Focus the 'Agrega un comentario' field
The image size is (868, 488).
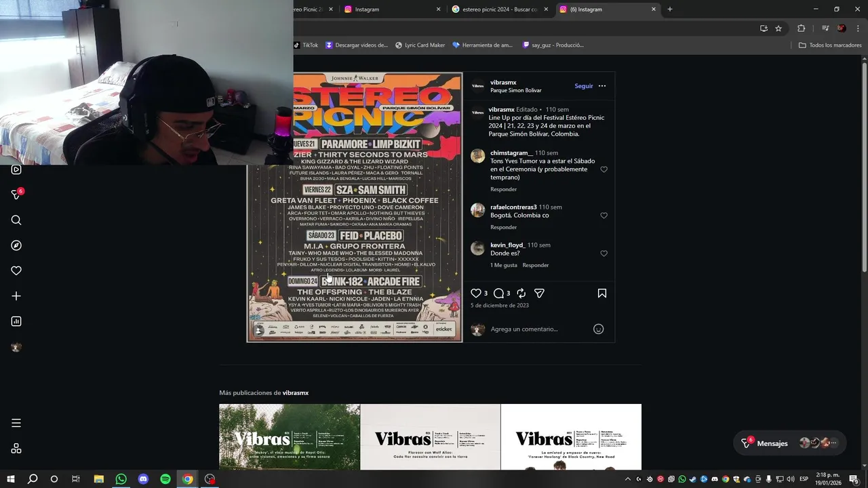[x=539, y=329]
